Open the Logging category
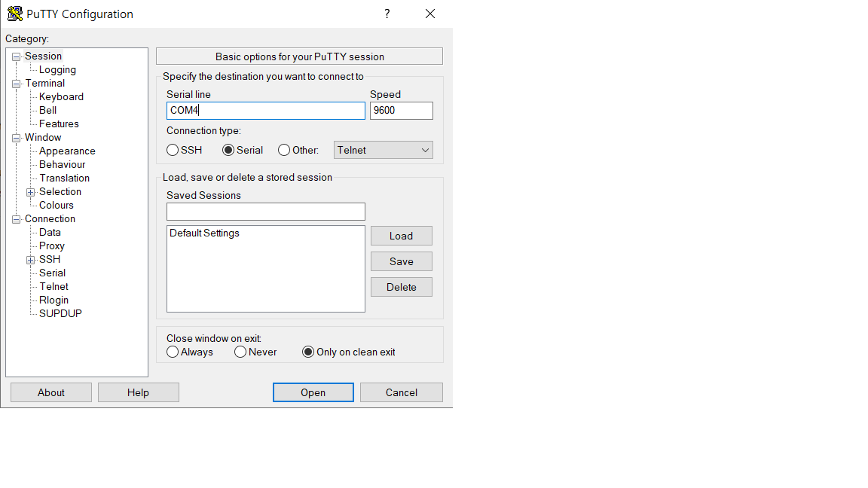This screenshot has width=868, height=488. [x=57, y=70]
